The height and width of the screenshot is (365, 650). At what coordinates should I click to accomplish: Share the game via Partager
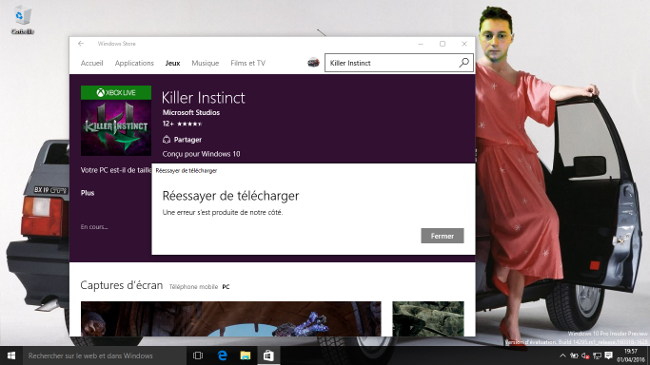click(x=182, y=140)
